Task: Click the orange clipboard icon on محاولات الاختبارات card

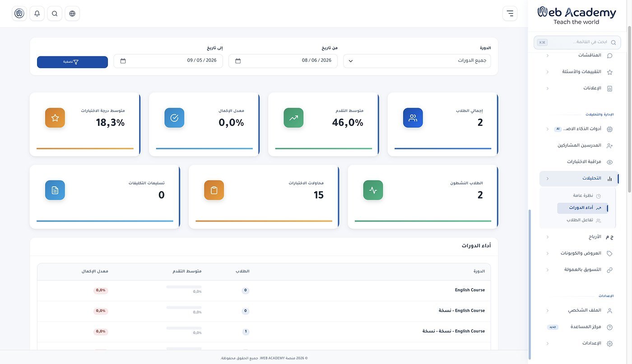Action: (214, 190)
